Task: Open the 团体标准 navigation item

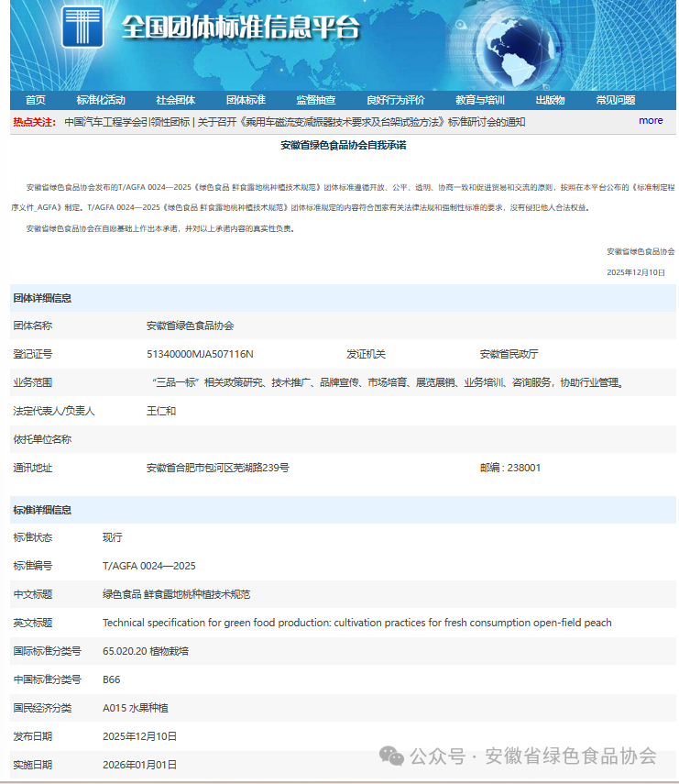Action: [246, 100]
